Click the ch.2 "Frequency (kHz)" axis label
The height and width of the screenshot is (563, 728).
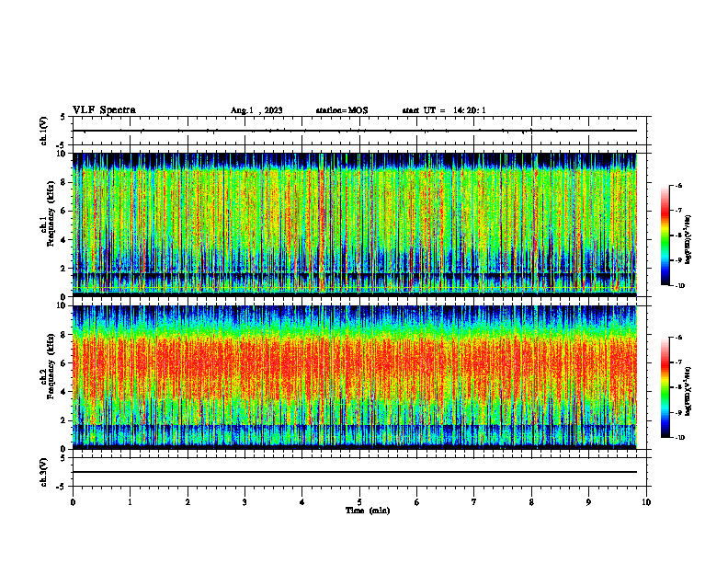(51, 366)
